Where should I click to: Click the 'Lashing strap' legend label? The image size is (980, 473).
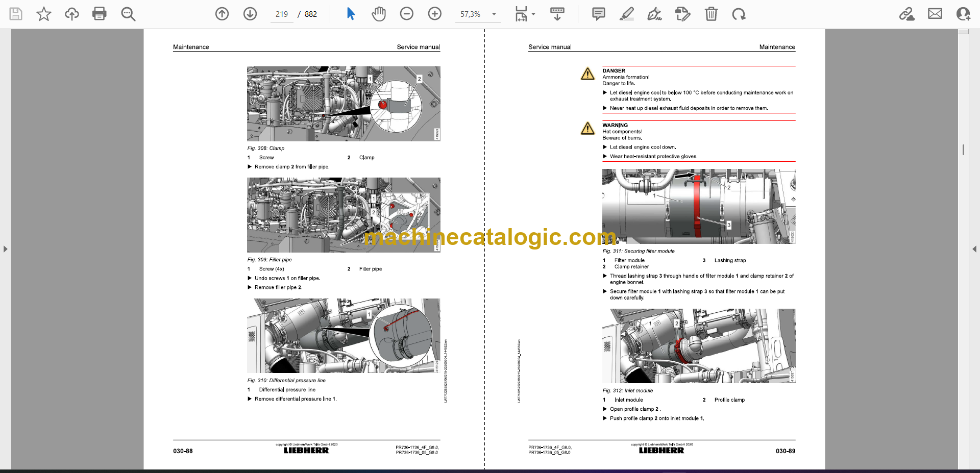tap(730, 260)
